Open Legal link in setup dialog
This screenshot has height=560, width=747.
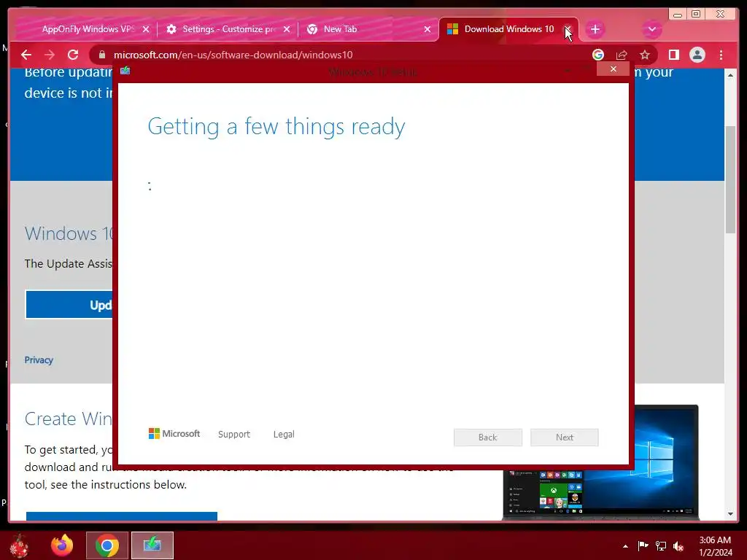(x=284, y=435)
